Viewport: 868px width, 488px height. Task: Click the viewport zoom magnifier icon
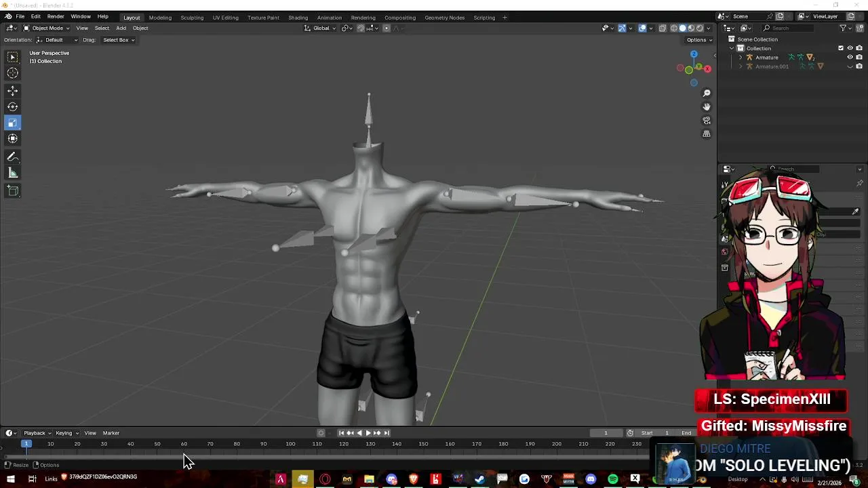tap(707, 94)
